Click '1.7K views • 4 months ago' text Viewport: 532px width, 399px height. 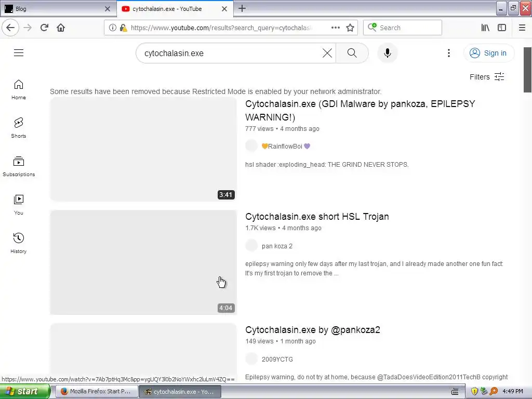(x=283, y=228)
